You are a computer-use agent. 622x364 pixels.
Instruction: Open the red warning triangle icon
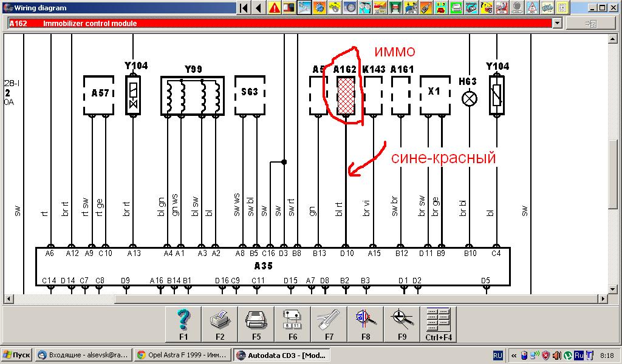(274, 7)
